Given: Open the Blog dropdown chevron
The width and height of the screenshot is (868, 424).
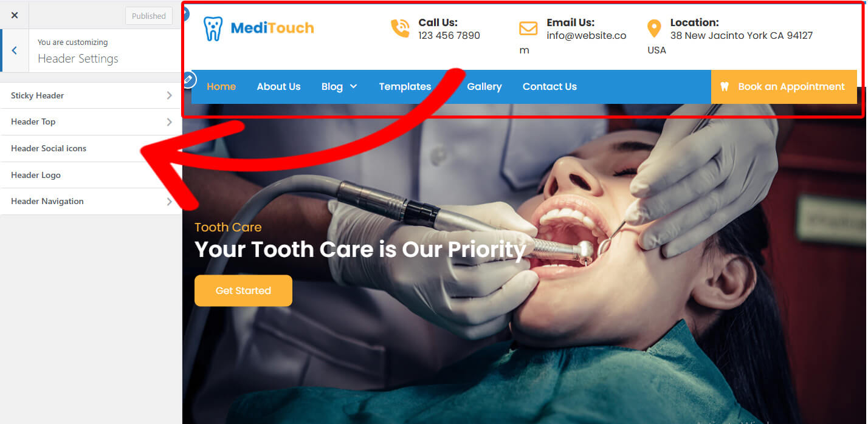Looking at the screenshot, I should (353, 87).
